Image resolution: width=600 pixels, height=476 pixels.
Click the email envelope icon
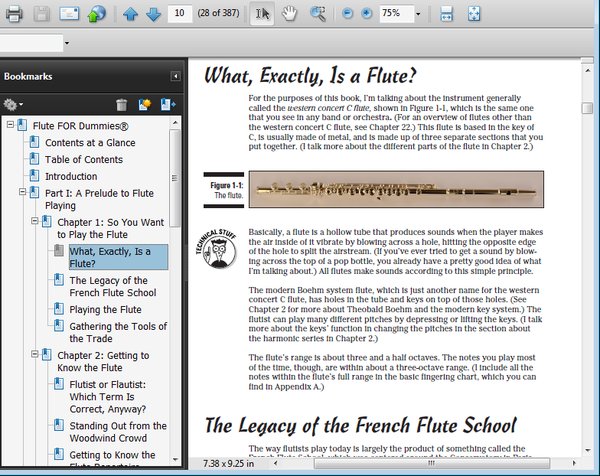coord(69,14)
